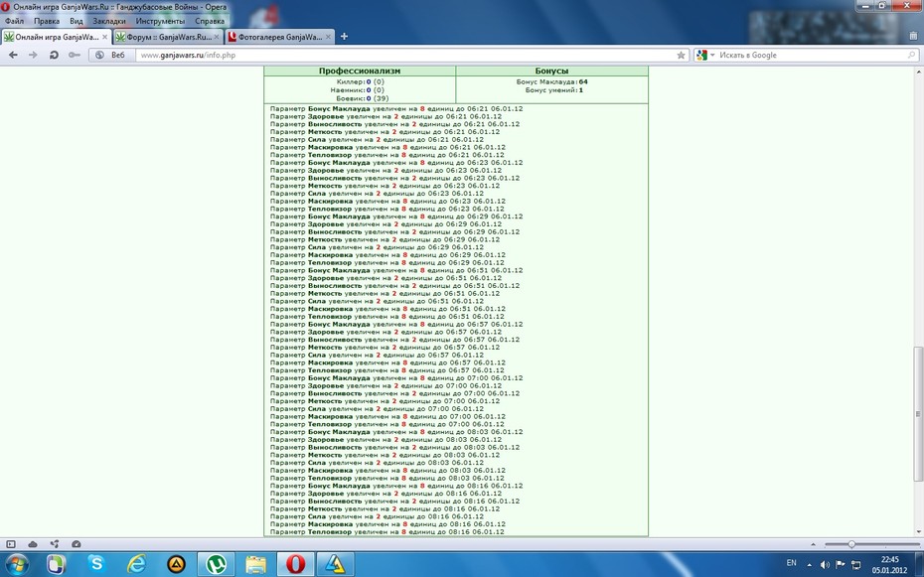Click the Киллер: 0 (0) line

point(360,81)
